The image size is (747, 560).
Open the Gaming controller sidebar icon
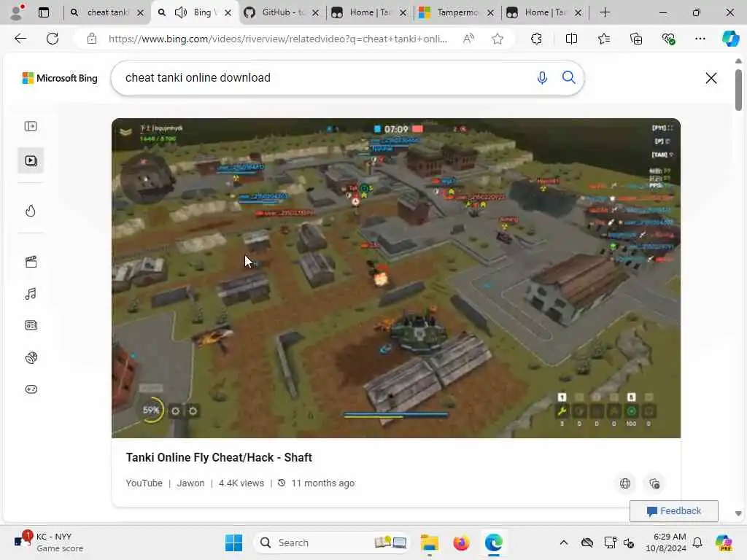pyautogui.click(x=31, y=389)
